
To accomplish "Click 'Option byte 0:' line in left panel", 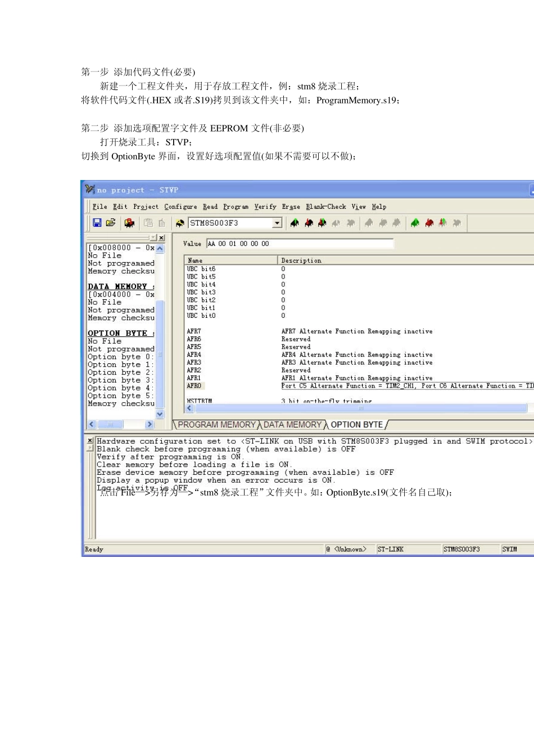I will pyautogui.click(x=120, y=357).
